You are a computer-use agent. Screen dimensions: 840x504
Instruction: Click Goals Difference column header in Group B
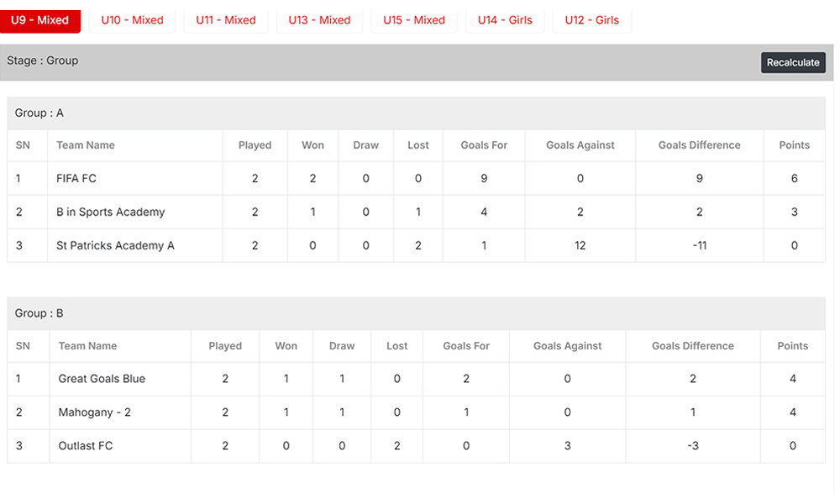point(693,346)
